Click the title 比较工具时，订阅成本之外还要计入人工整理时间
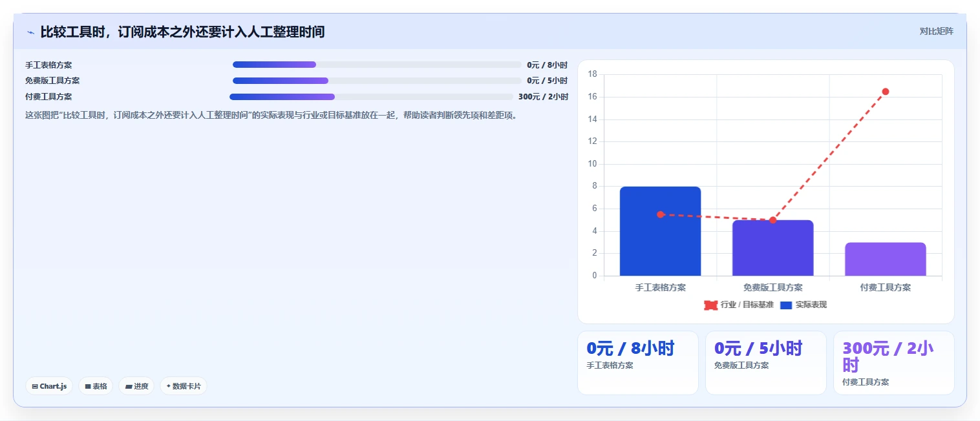Screen dimensions: 980x421 [182, 32]
